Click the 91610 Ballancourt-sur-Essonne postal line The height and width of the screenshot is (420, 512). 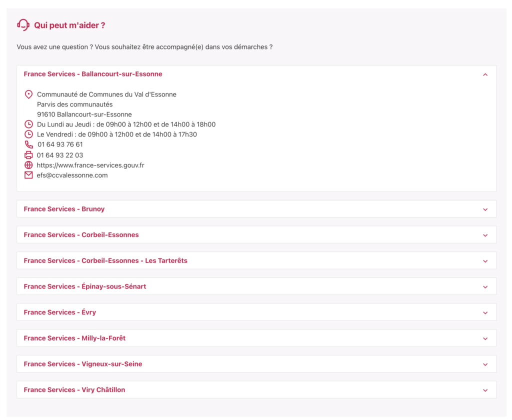(84, 114)
